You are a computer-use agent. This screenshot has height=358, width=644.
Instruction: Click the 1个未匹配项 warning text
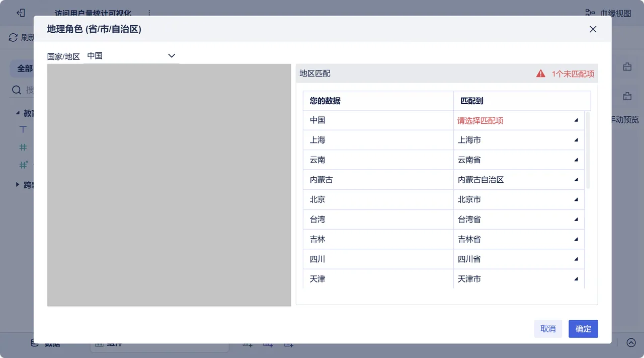point(573,74)
